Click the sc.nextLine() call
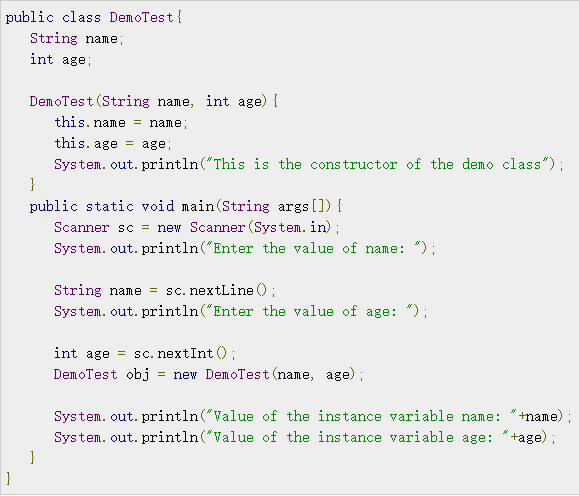 [x=216, y=290]
